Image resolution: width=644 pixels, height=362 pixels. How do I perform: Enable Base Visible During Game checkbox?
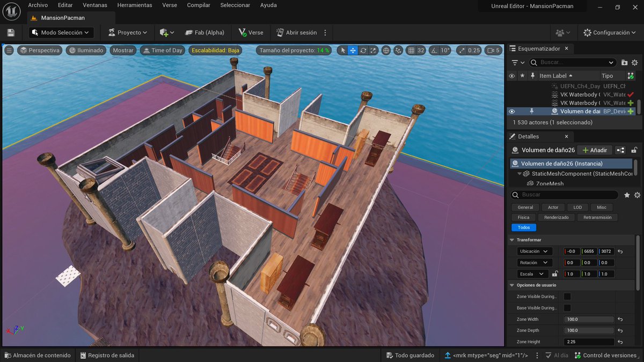(567, 308)
